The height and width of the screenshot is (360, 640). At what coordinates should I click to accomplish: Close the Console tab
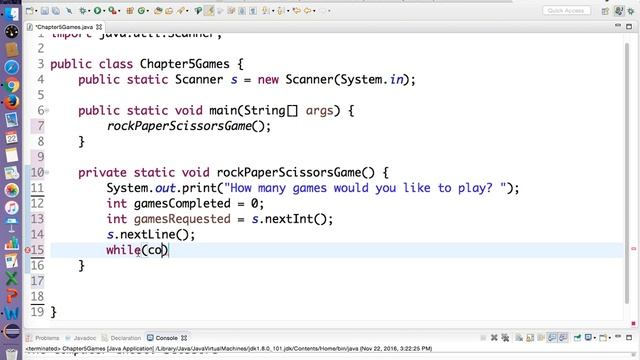click(184, 338)
